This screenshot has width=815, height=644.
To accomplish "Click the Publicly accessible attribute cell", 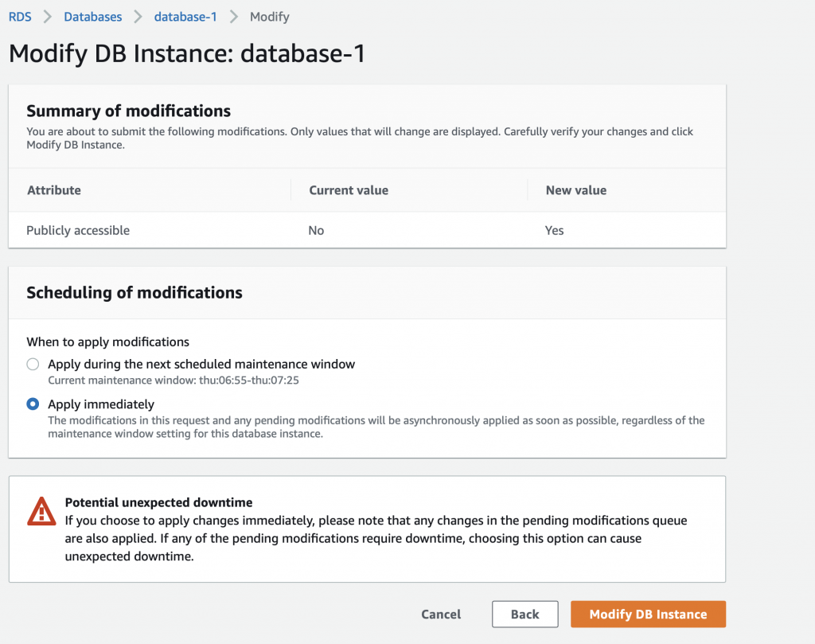I will click(78, 230).
